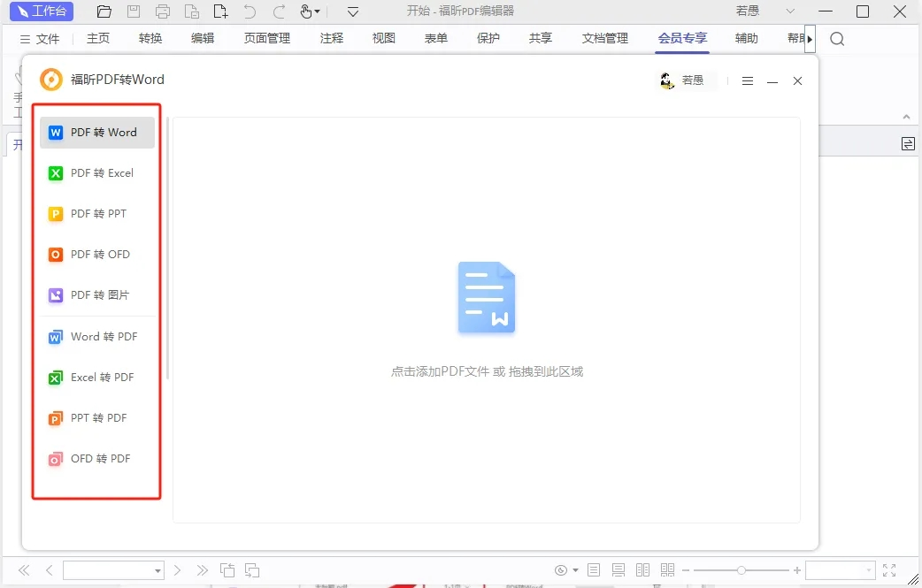
Task: Open the 注释 tab
Action: point(332,38)
